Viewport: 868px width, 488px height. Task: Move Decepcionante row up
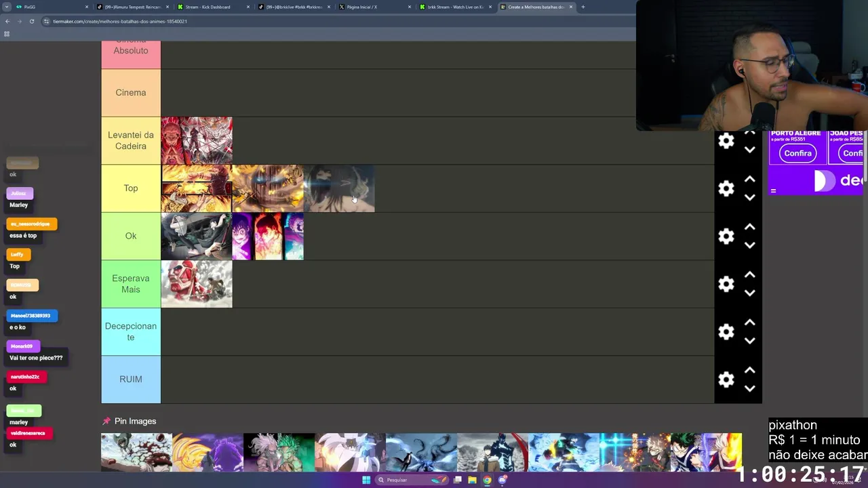(x=750, y=323)
